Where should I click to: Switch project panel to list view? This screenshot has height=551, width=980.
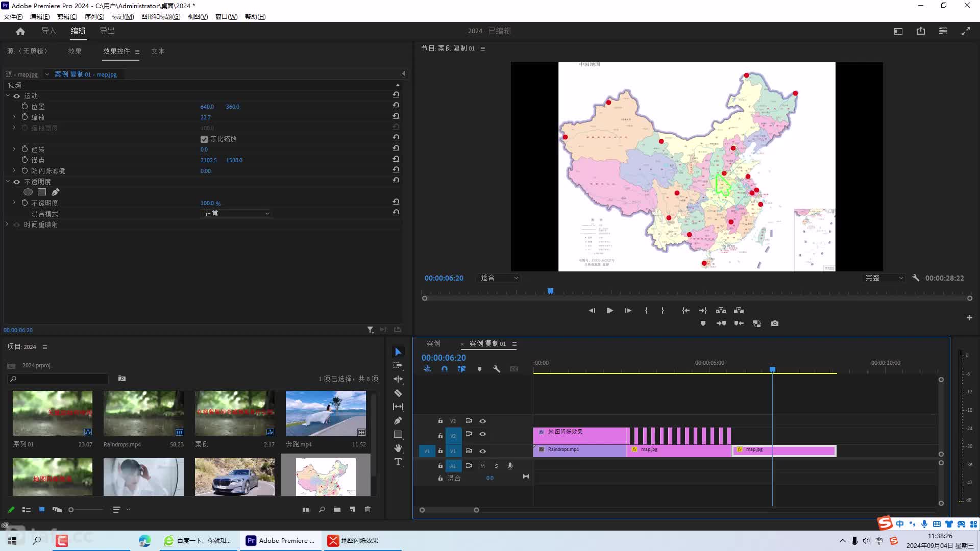click(x=27, y=510)
